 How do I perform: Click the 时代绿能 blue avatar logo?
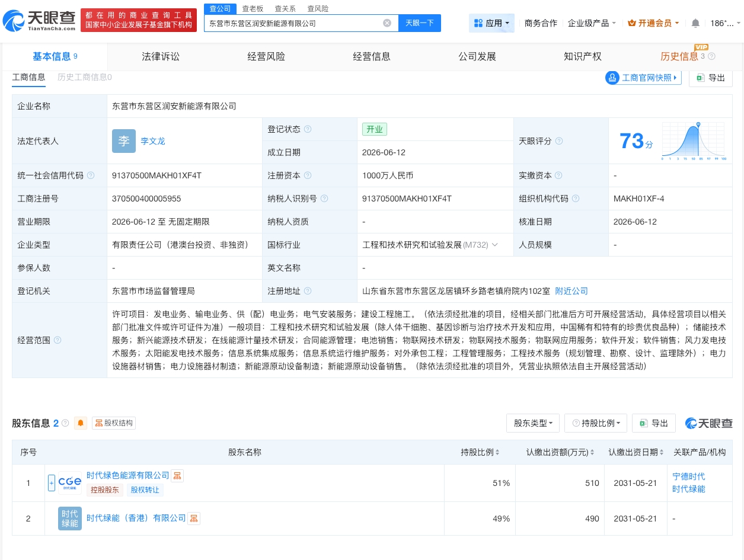click(x=70, y=519)
